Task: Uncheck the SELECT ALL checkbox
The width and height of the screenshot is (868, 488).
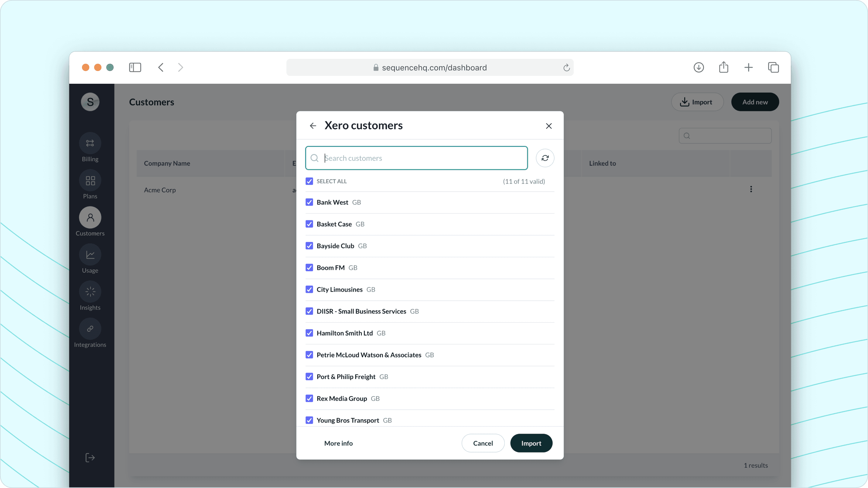Action: click(x=309, y=181)
